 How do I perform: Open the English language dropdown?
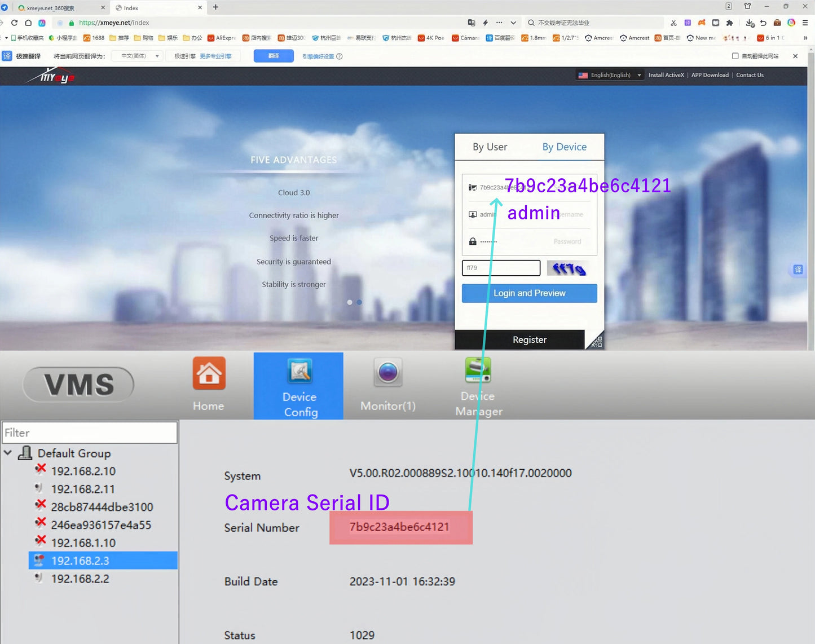click(x=610, y=75)
